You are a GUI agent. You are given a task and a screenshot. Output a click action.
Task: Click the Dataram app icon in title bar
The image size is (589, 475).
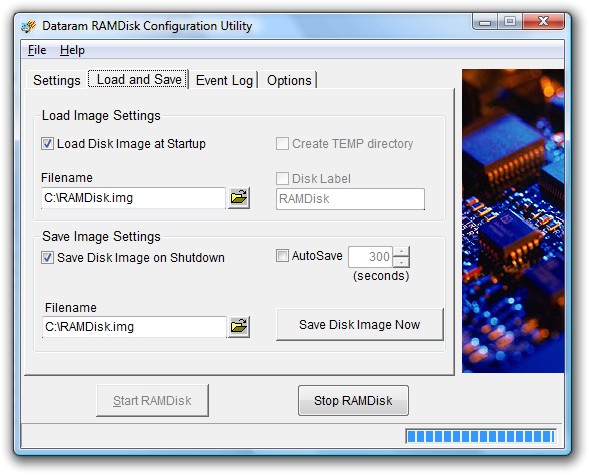[x=29, y=26]
